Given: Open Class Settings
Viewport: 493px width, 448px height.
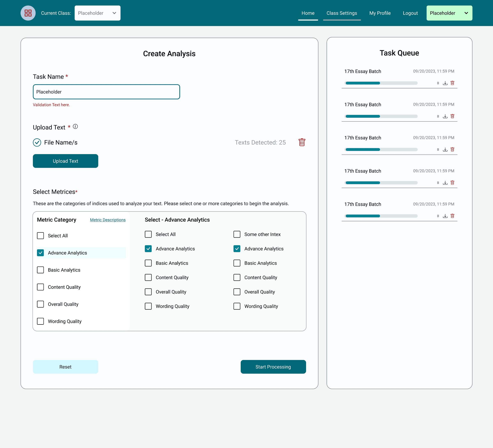Looking at the screenshot, I should 342,13.
